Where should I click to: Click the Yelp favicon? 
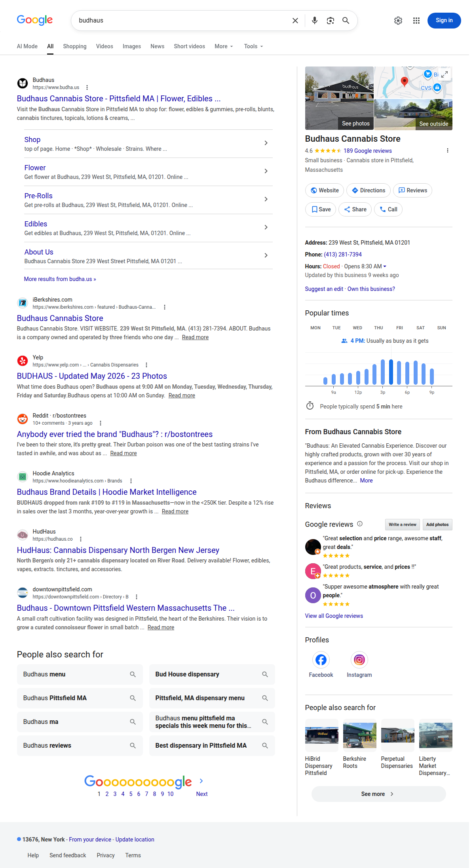coord(23,361)
